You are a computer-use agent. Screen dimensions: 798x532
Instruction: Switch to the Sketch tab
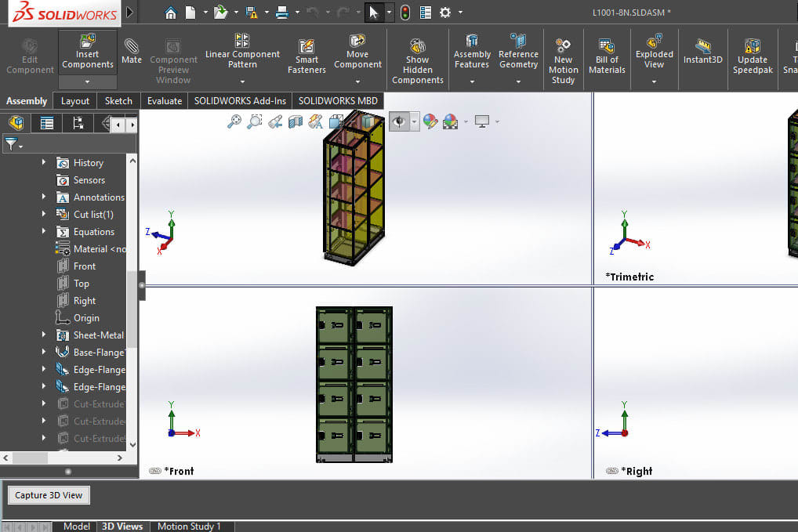point(118,101)
